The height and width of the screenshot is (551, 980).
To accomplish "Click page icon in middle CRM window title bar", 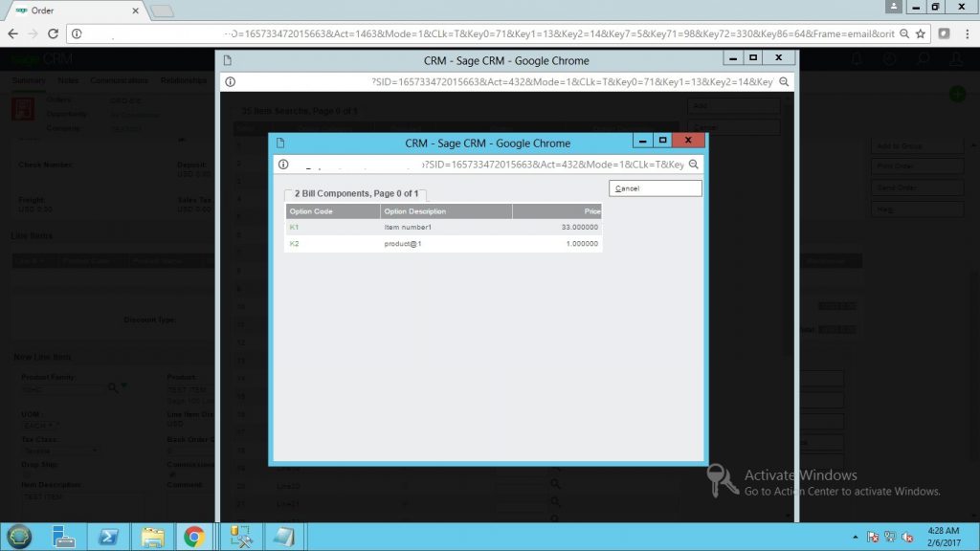I will coord(228,60).
